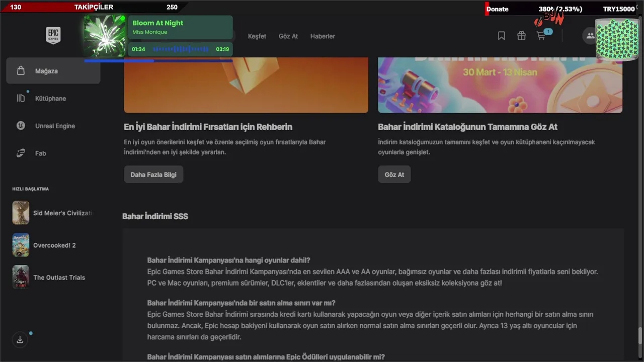Click the Donate overlay label
The height and width of the screenshot is (362, 644).
(497, 9)
